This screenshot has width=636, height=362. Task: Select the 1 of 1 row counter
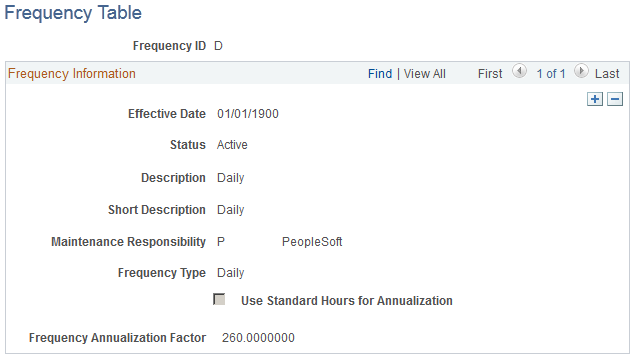tap(551, 74)
